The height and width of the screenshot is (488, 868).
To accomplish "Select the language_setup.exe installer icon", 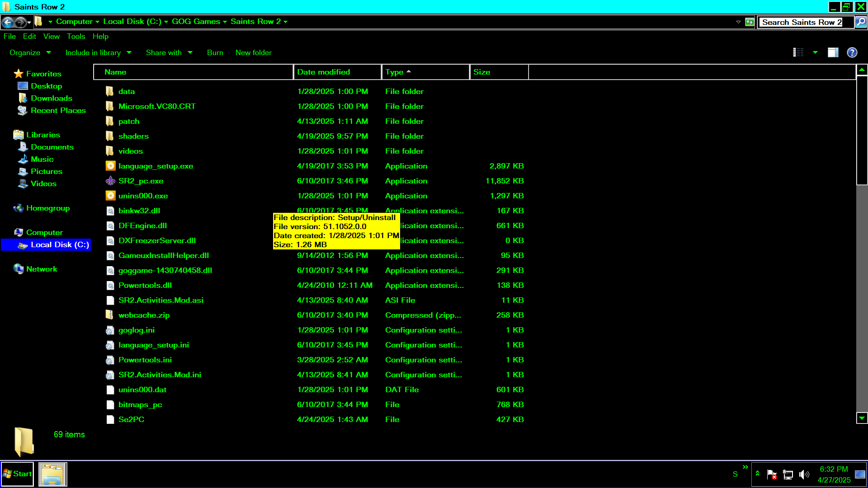I will point(110,166).
